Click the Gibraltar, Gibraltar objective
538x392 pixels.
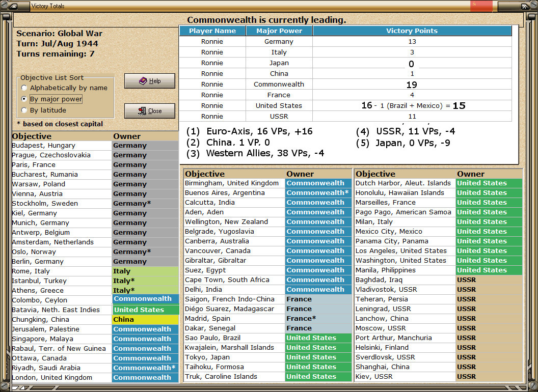216,260
